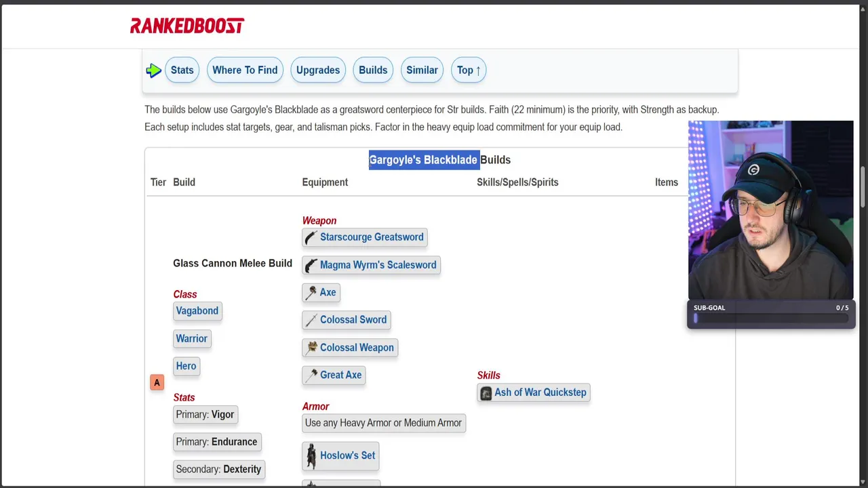
Task: Open the Colossal Sword link
Action: pos(353,320)
